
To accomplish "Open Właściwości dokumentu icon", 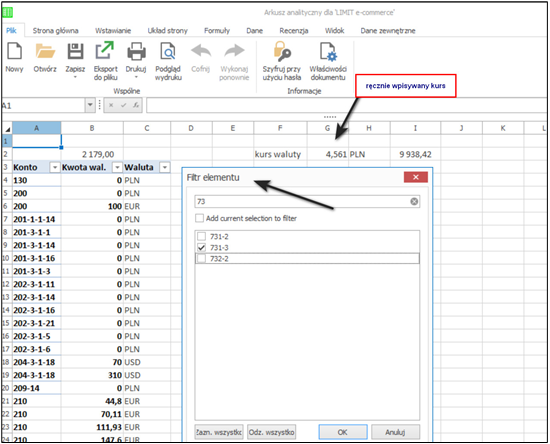I will pos(328,51).
